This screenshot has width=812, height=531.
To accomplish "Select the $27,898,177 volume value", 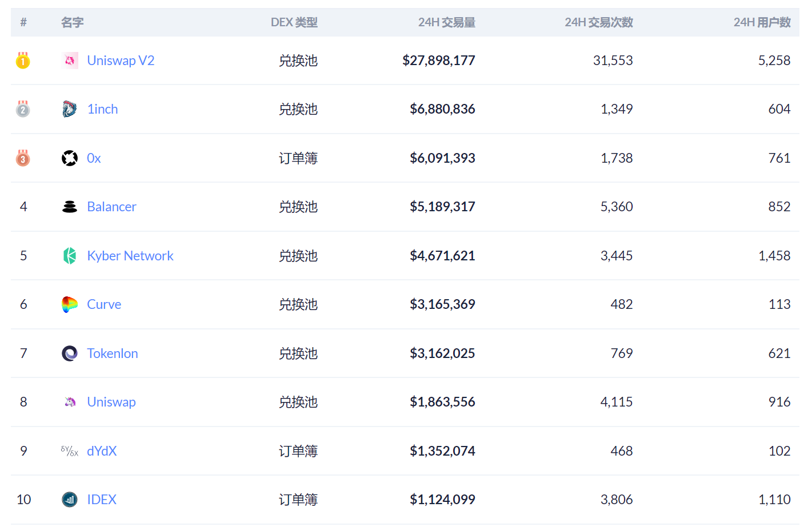I will (x=439, y=61).
